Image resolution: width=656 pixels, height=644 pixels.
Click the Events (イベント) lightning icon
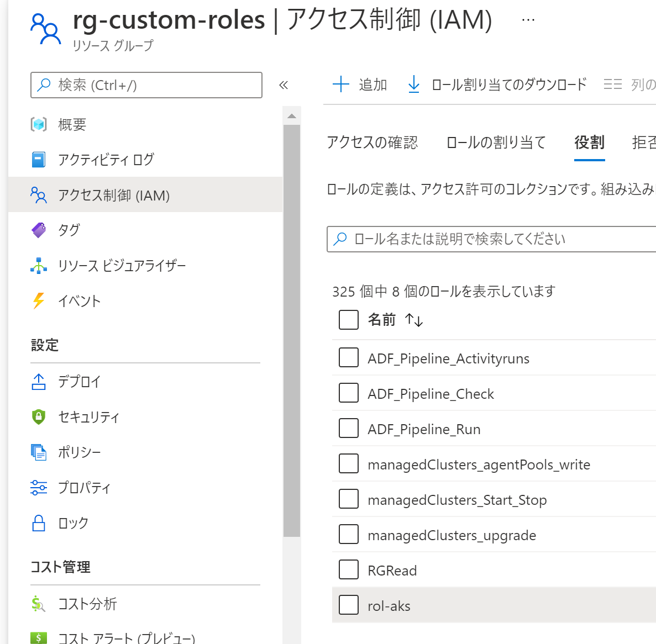coord(39,301)
